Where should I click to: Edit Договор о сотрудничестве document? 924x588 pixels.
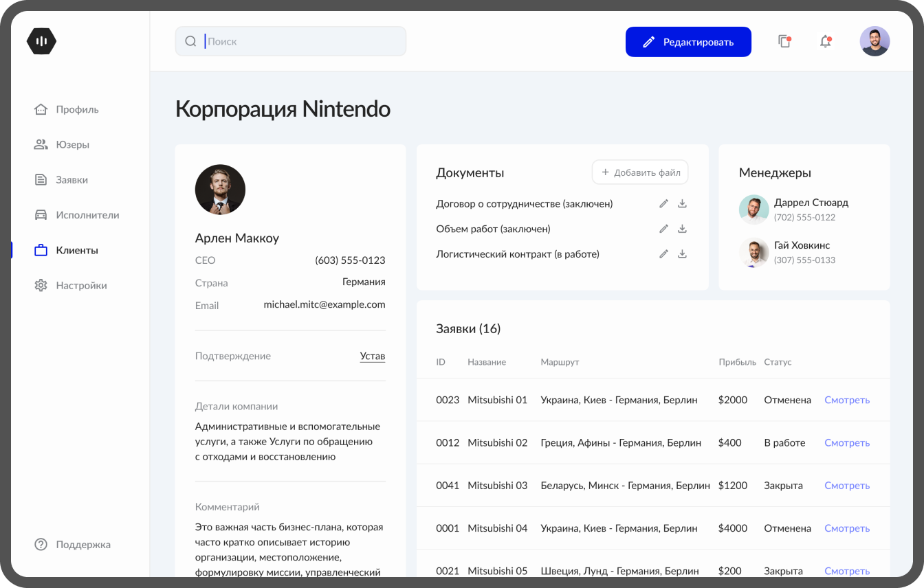(x=663, y=203)
